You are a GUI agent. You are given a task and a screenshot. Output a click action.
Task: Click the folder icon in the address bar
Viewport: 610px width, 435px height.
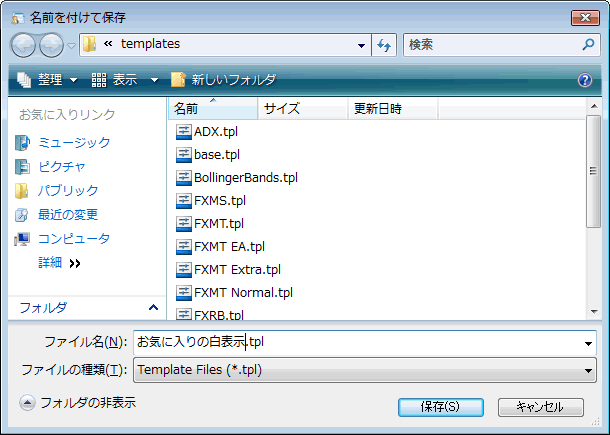pyautogui.click(x=90, y=44)
